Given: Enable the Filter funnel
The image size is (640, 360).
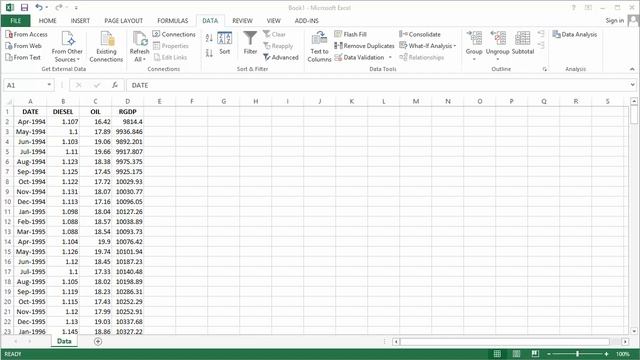Looking at the screenshot, I should (250, 43).
